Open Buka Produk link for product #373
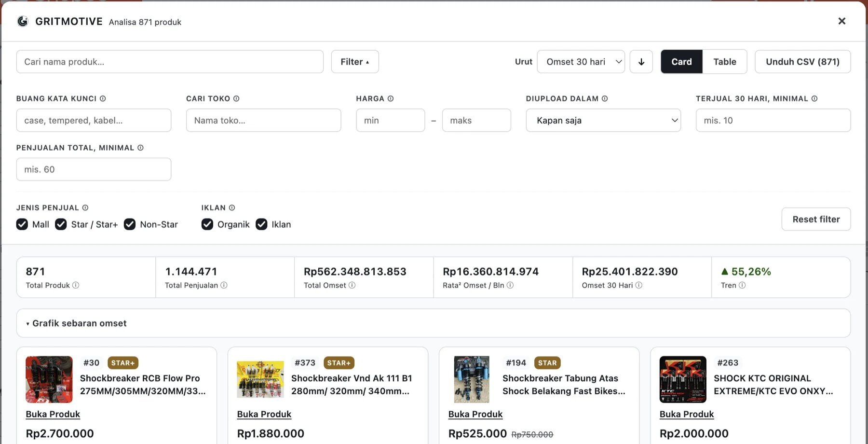 [x=264, y=414]
